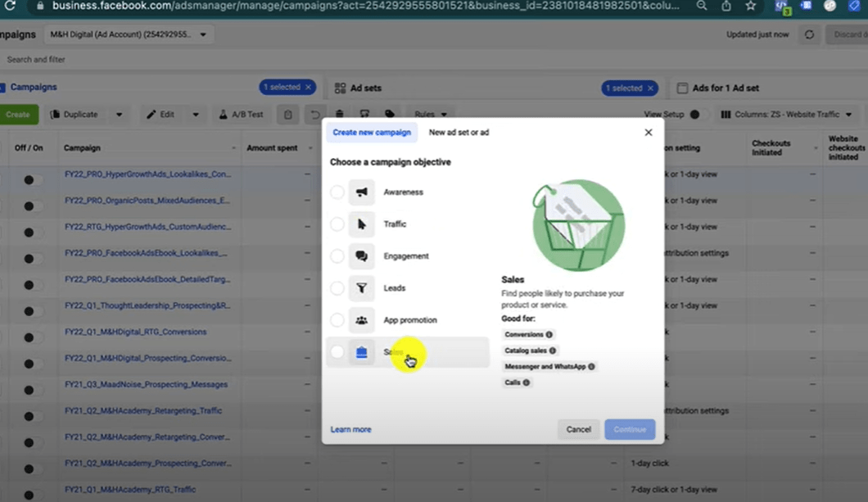Open Columns: ZS - Website Traffic dropdown
Image resolution: width=868 pixels, height=502 pixels.
tap(786, 115)
